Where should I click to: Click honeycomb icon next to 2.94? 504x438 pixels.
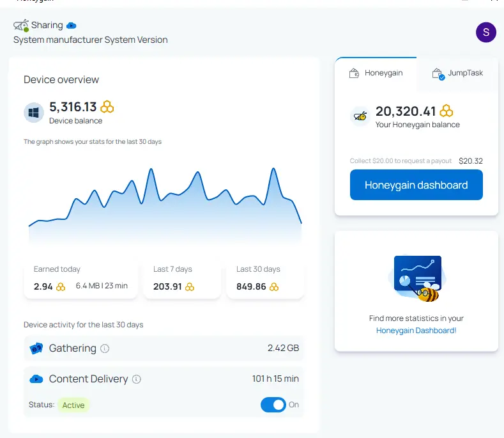click(x=61, y=286)
